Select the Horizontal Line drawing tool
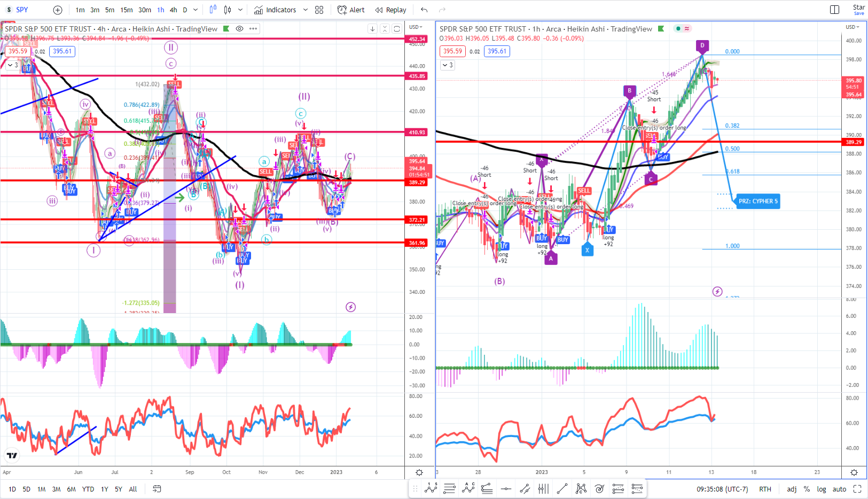This screenshot has height=499, width=868. pos(506,488)
